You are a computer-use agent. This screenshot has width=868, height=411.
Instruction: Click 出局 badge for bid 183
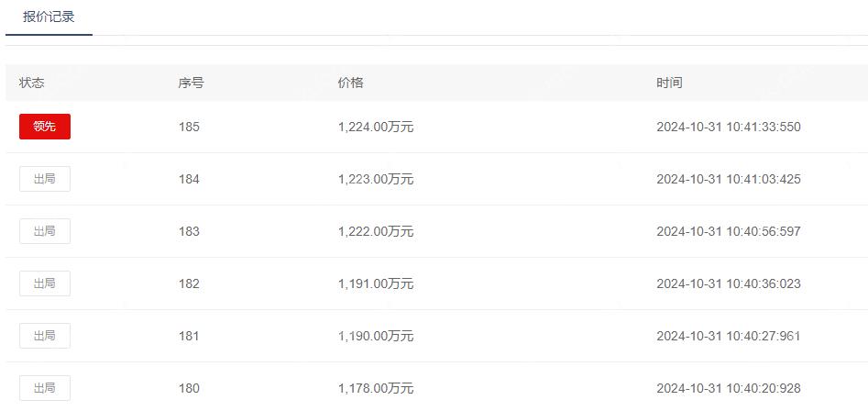(45, 231)
